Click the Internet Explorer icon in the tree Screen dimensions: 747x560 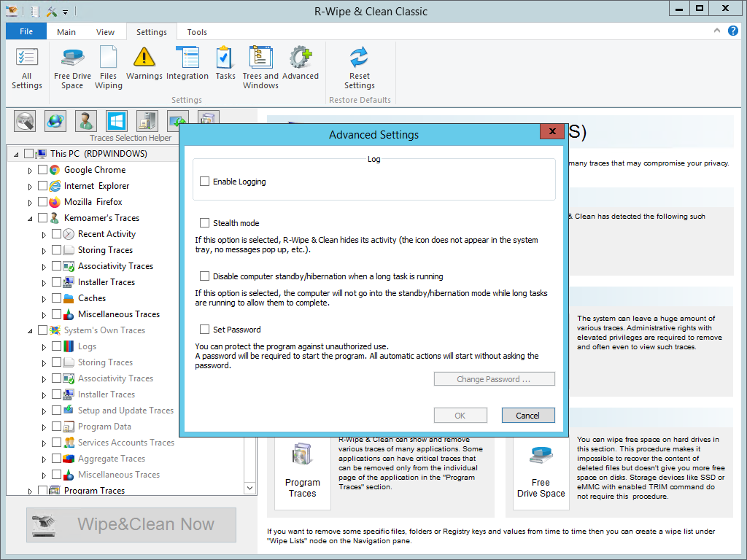(55, 186)
